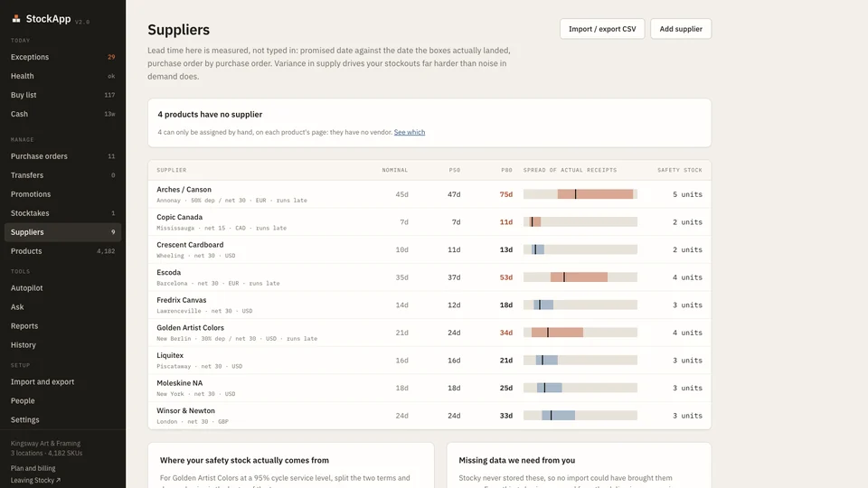Open History
This screenshot has width=868, height=488.
click(62, 344)
